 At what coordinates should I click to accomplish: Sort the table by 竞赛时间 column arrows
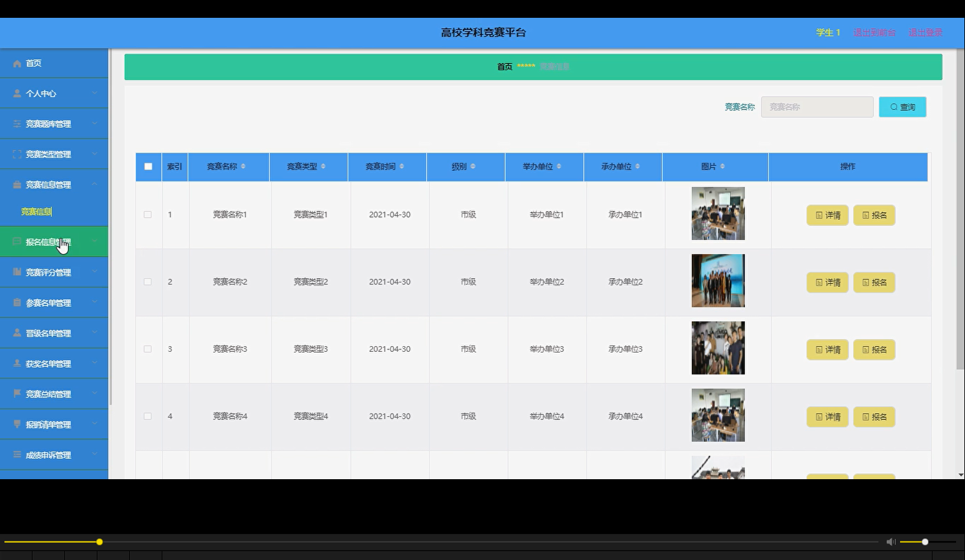pyautogui.click(x=402, y=167)
